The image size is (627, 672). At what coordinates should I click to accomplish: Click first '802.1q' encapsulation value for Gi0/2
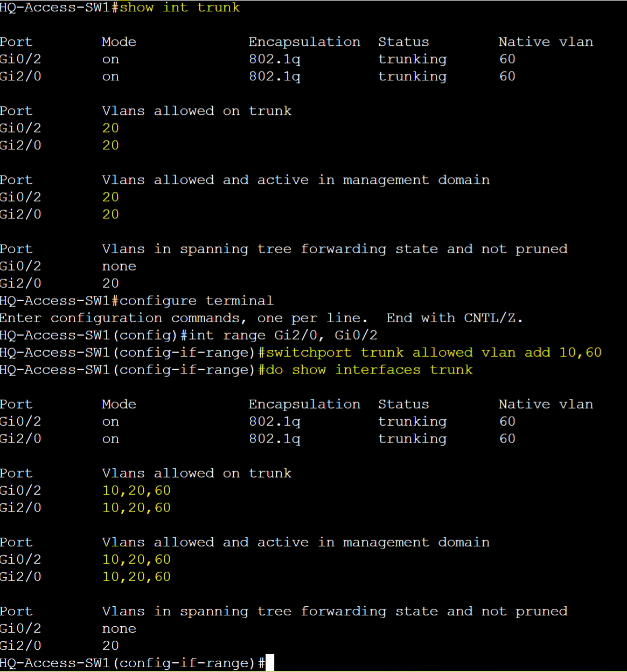(x=274, y=59)
